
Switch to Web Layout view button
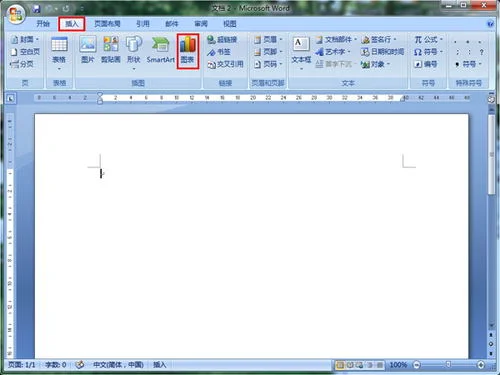[359, 365]
